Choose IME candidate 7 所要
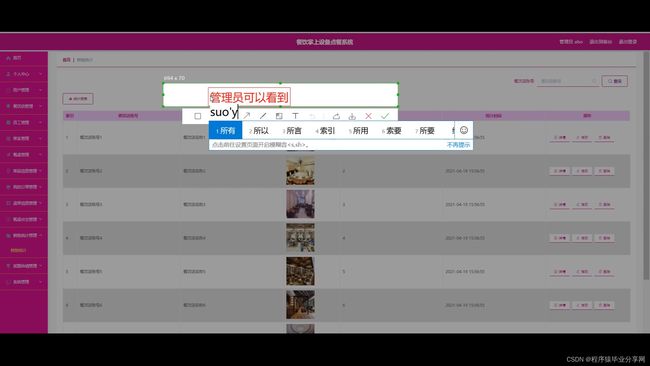 (425, 131)
